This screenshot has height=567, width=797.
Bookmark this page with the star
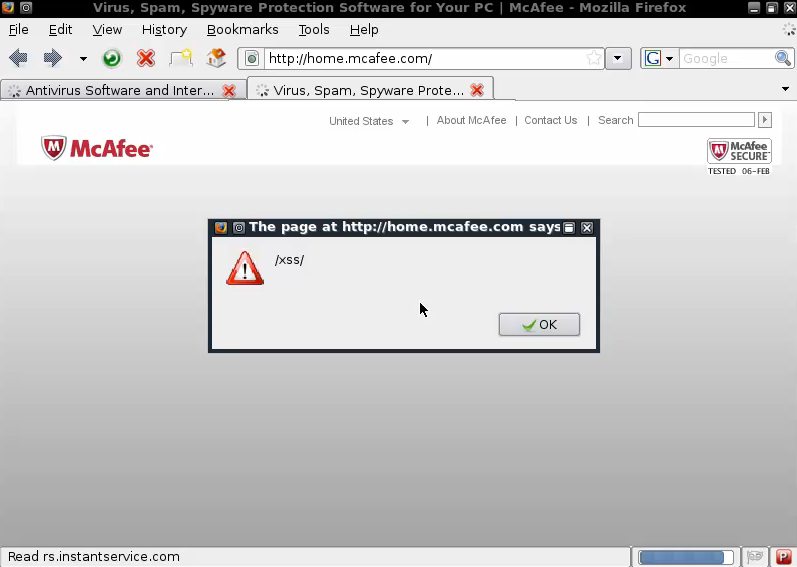pyautogui.click(x=594, y=58)
